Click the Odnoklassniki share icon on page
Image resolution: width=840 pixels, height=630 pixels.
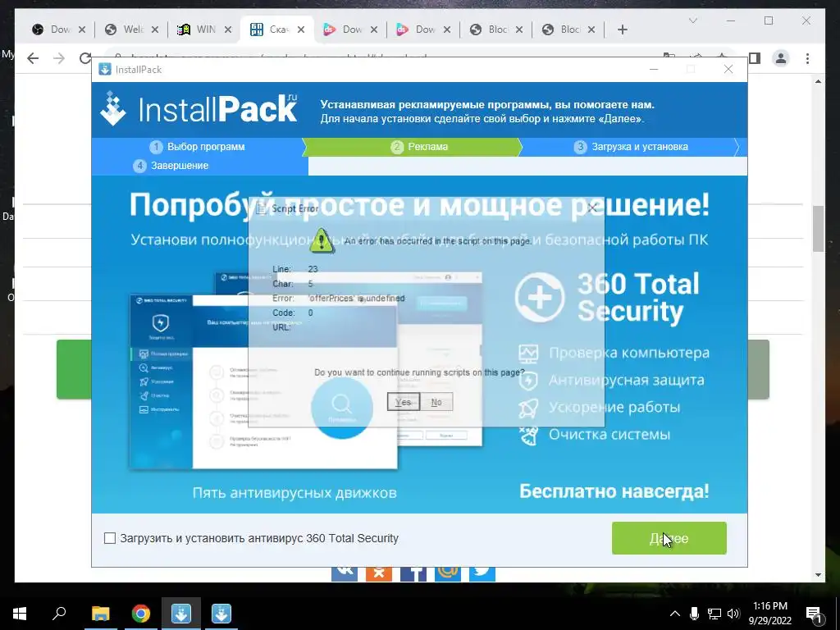click(x=379, y=574)
